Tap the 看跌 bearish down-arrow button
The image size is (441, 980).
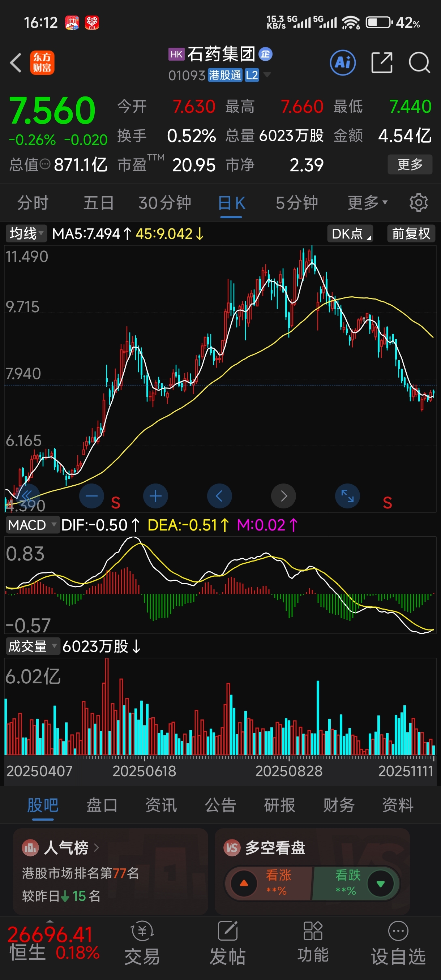pos(380,884)
